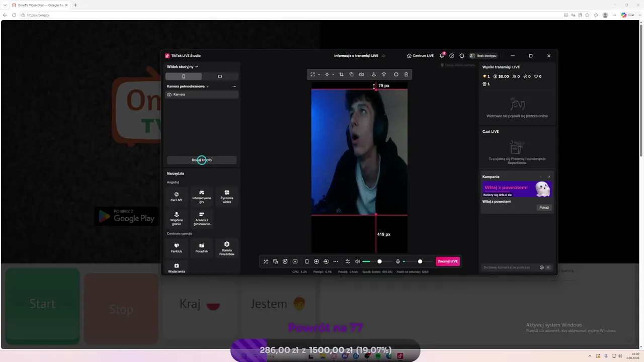Delete the source with the trash icon
The image size is (644, 362).
coord(407,74)
